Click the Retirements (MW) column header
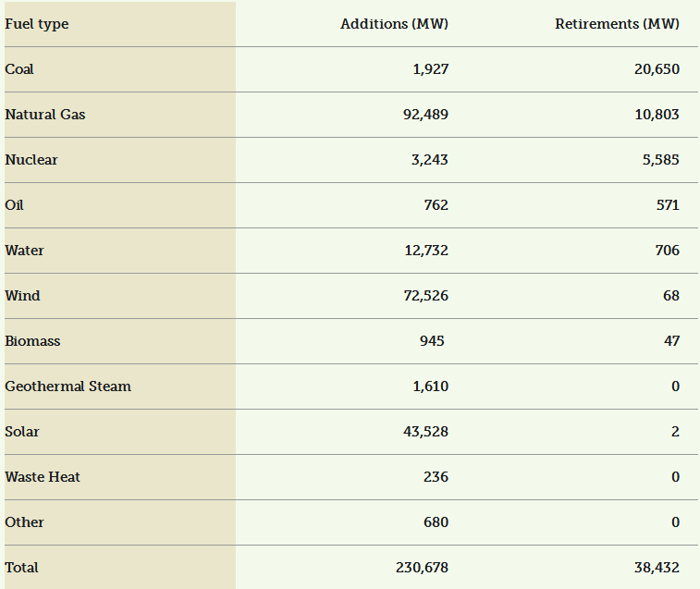700x589 pixels. pyautogui.click(x=617, y=24)
